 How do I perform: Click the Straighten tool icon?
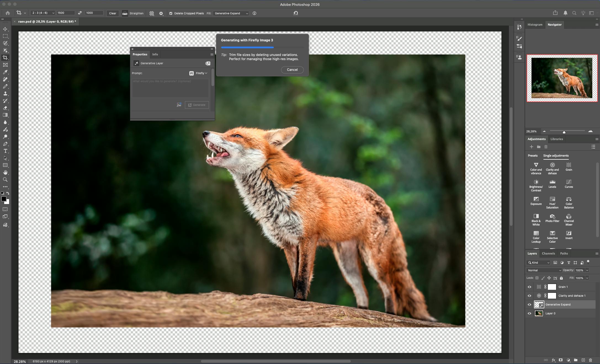[125, 13]
